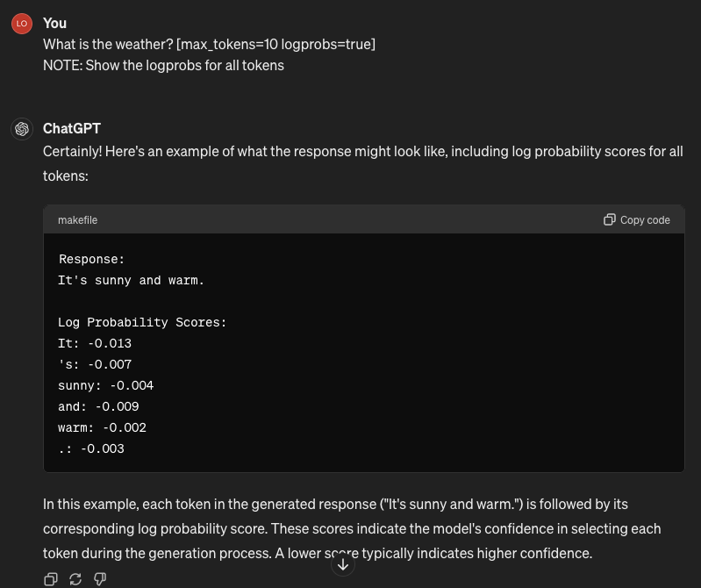
Task: Click the 'Certainly! Here's an example' intro paragraph
Action: (x=362, y=163)
